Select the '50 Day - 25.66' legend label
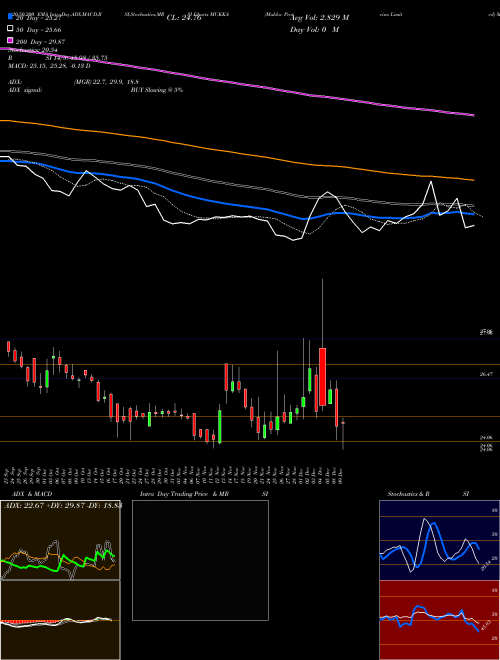500x660 pixels. click(x=40, y=30)
